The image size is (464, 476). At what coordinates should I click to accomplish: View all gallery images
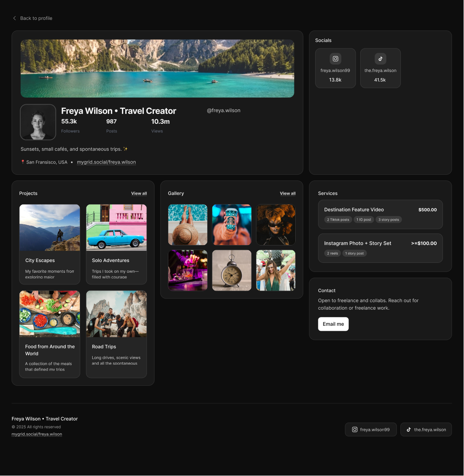[287, 193]
